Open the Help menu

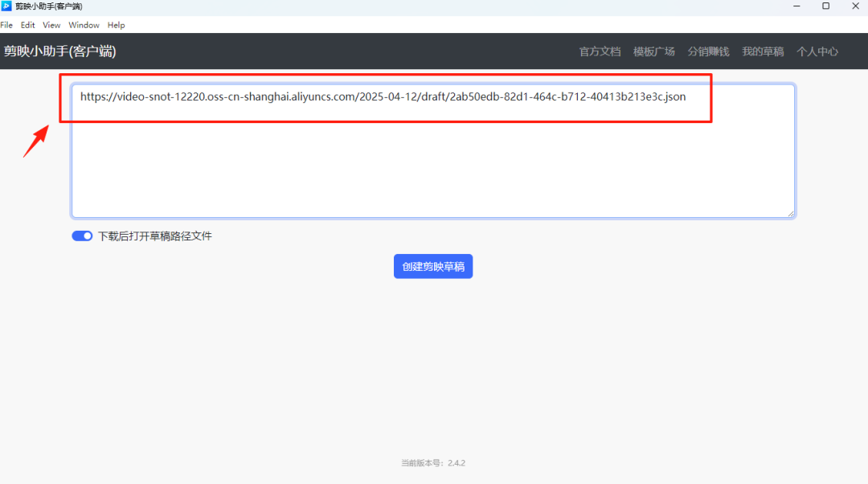pos(117,25)
